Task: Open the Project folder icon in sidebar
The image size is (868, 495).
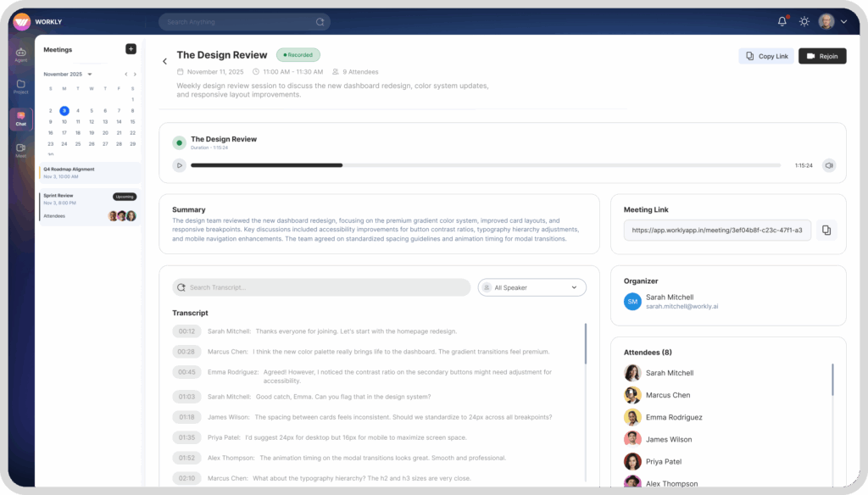Action: coord(21,86)
